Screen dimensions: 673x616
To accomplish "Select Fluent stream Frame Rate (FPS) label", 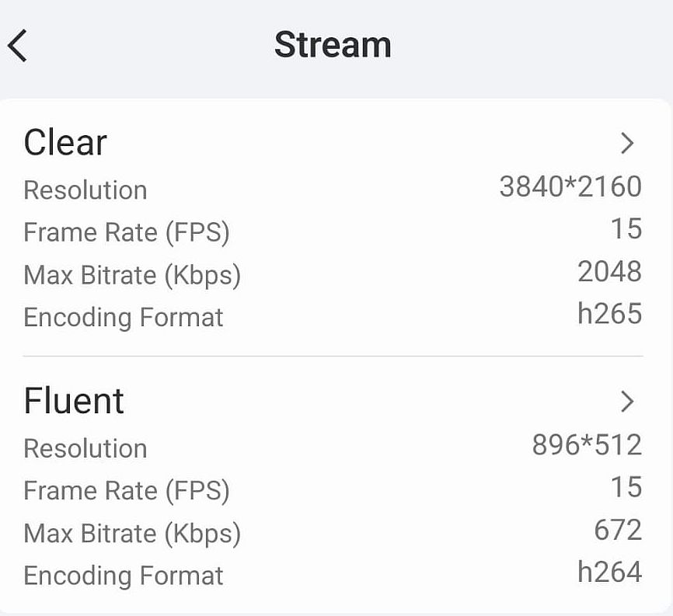I will tap(127, 491).
